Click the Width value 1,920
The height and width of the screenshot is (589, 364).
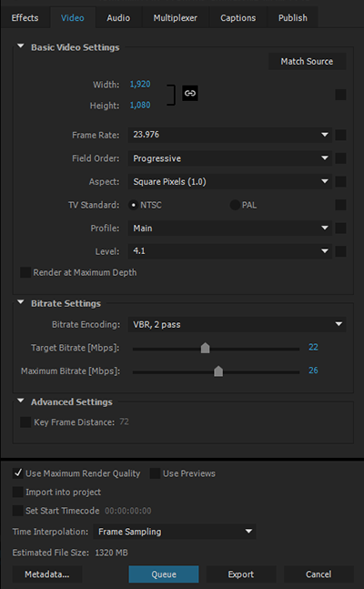click(x=140, y=84)
